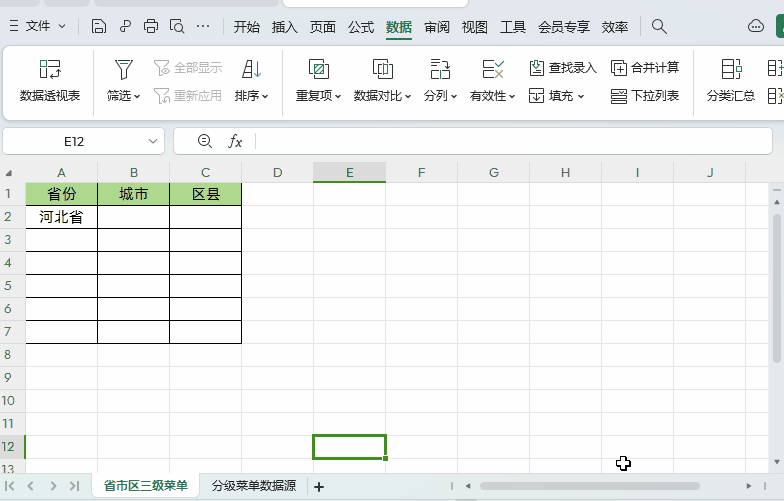
Task: Switch to the 开始 ribbon tab
Action: [246, 26]
